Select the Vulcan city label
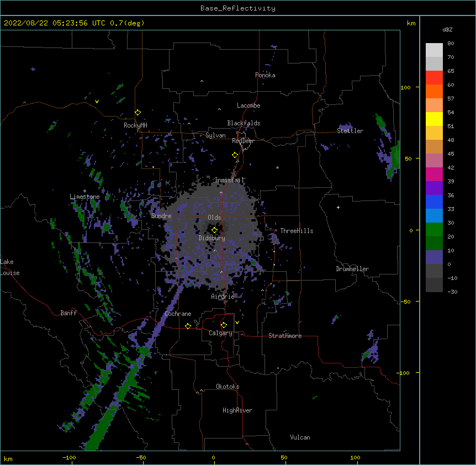Screen dimensions: 476x465 pos(300,437)
